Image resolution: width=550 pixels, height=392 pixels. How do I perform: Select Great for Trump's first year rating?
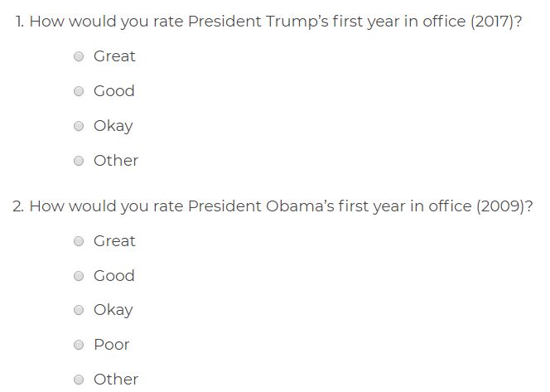(79, 56)
